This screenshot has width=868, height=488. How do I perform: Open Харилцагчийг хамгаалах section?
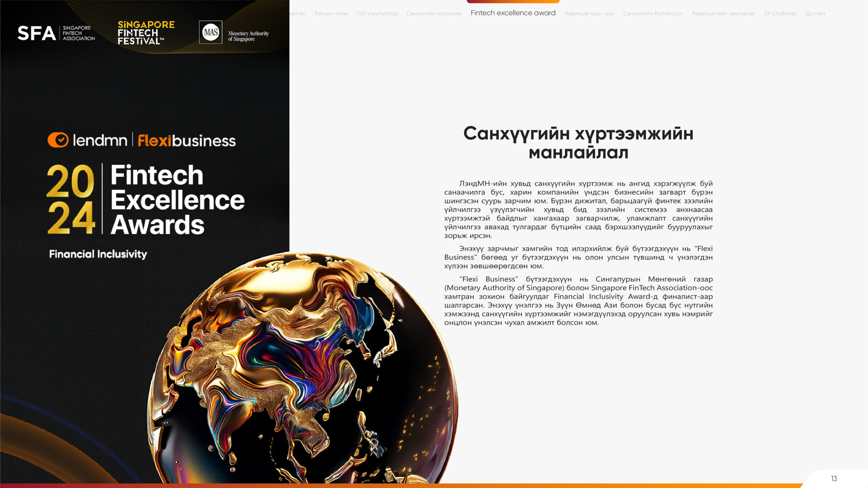tap(723, 14)
